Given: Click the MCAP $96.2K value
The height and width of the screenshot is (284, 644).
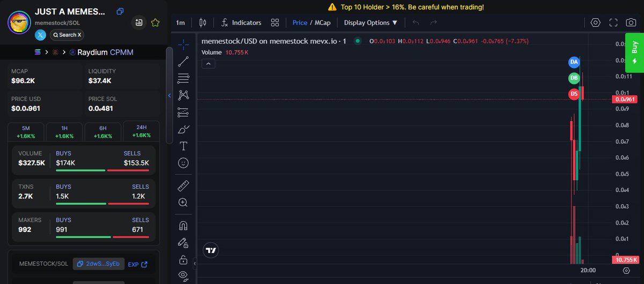Looking at the screenshot, I should (x=24, y=81).
